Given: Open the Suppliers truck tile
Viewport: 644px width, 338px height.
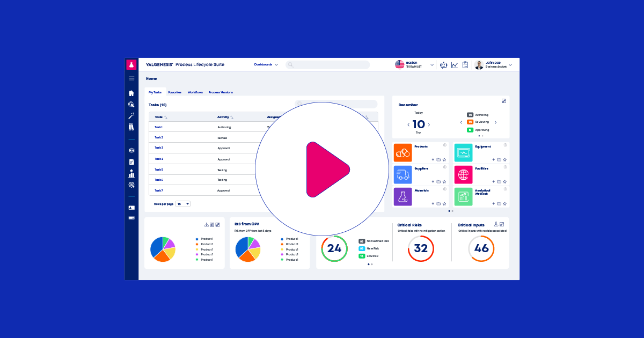Looking at the screenshot, I should [x=402, y=175].
